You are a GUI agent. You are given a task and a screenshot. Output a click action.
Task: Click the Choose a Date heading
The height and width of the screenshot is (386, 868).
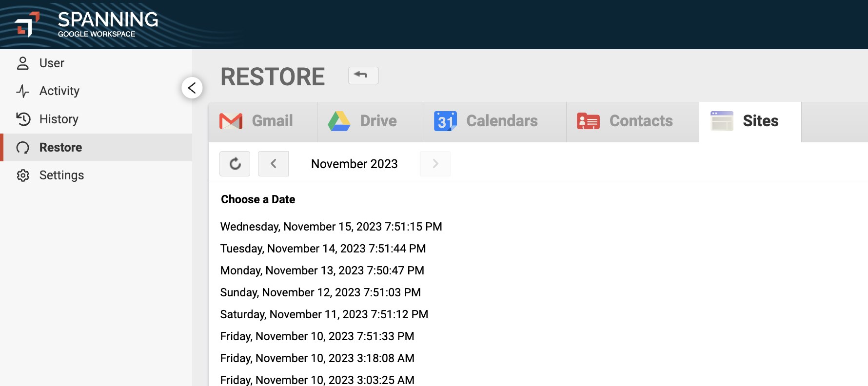(258, 199)
